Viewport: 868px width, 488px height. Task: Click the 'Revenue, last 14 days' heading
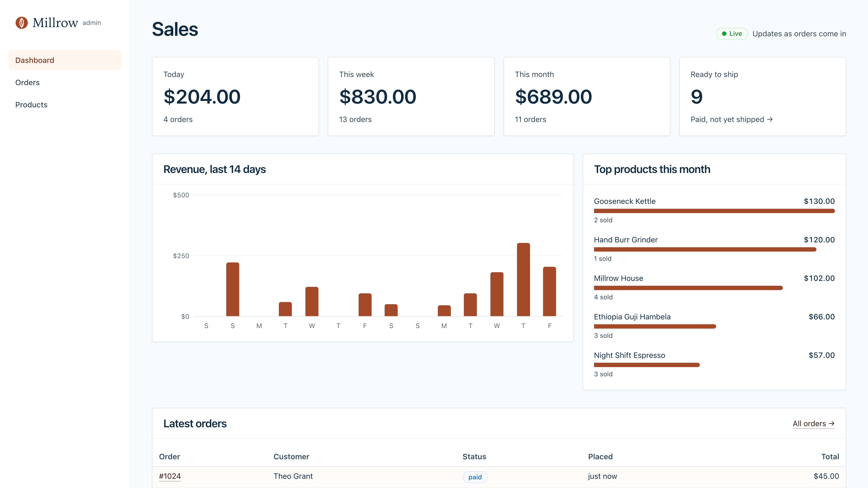215,169
